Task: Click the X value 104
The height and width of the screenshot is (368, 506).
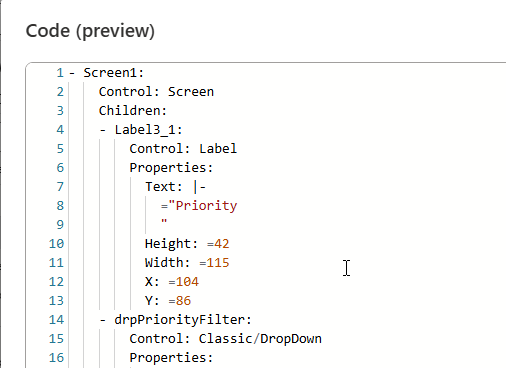Action: pyautogui.click(x=187, y=282)
